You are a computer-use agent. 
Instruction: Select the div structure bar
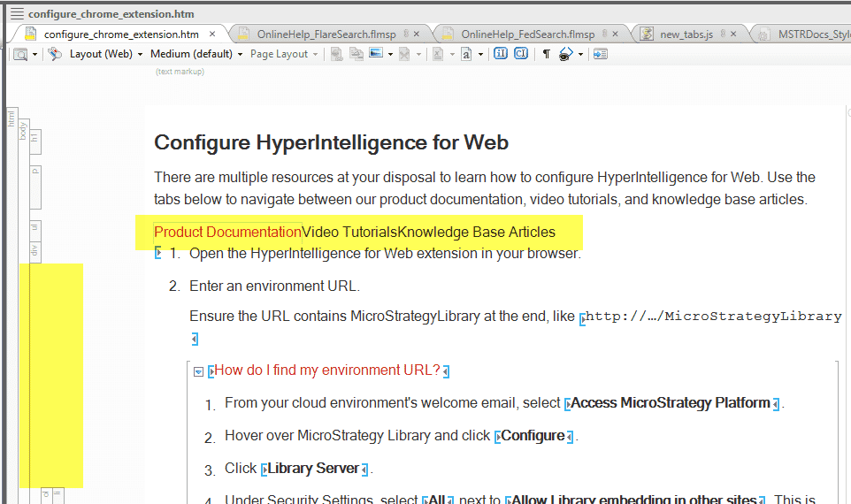click(x=35, y=253)
